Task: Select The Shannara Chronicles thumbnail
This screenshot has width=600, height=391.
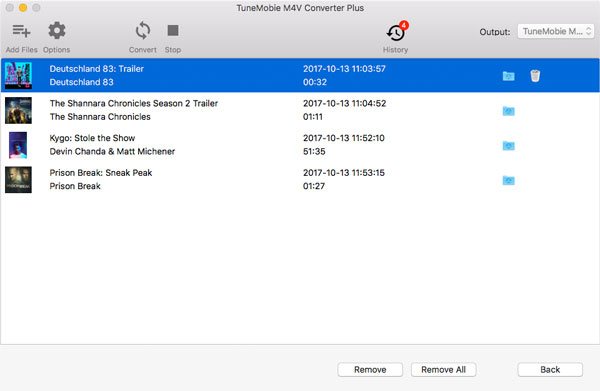Action: click(x=18, y=110)
